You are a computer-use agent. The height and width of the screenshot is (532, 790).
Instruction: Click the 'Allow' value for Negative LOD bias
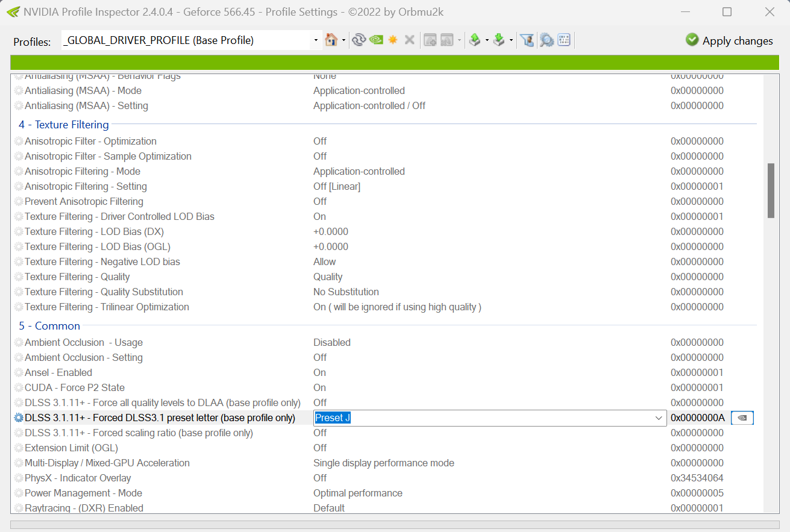click(325, 262)
